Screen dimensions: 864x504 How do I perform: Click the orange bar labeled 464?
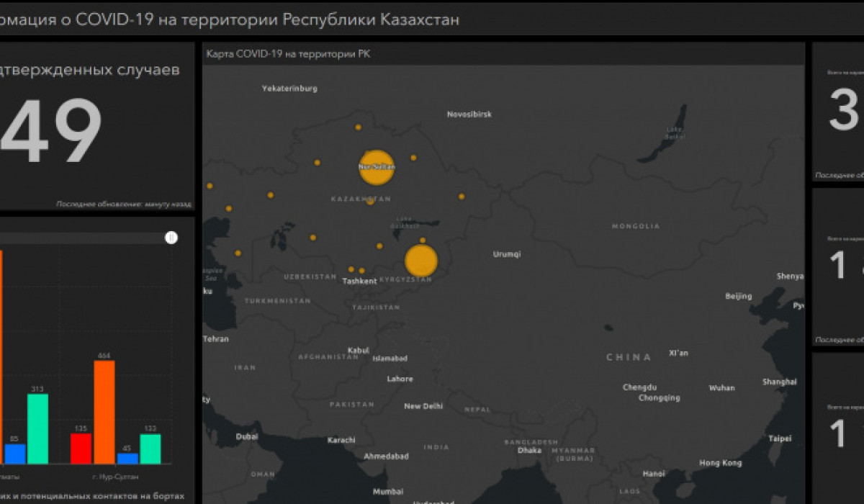pos(104,413)
